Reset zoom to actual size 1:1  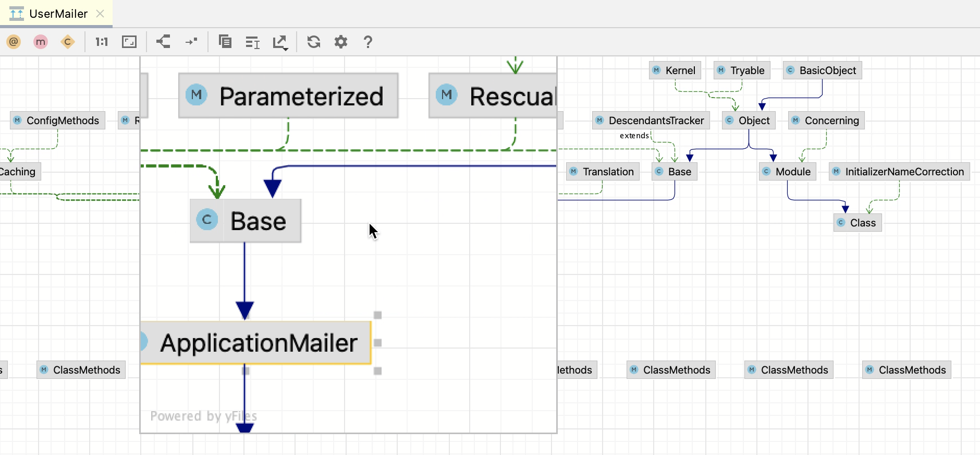point(102,42)
